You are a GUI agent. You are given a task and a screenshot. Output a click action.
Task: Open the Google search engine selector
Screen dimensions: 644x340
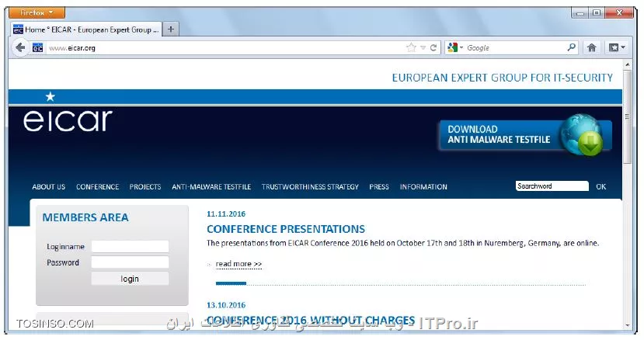(x=455, y=47)
